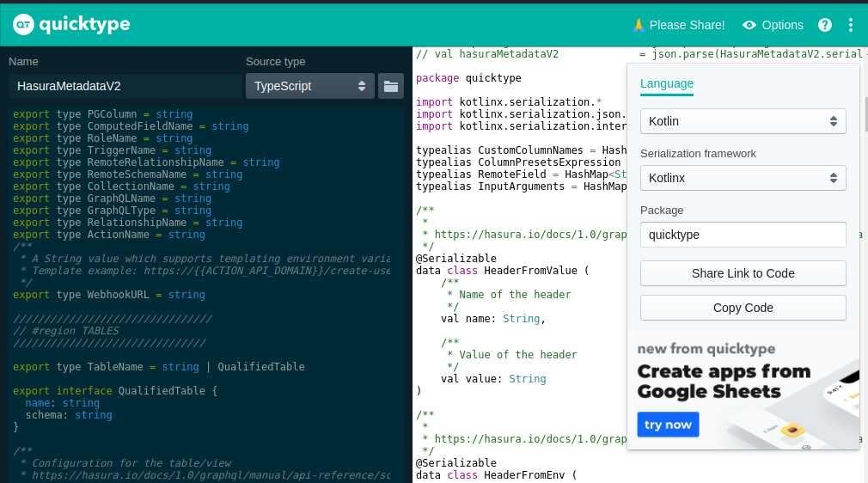Click '// val hasuraMetadataV2' comment line

click(487, 54)
